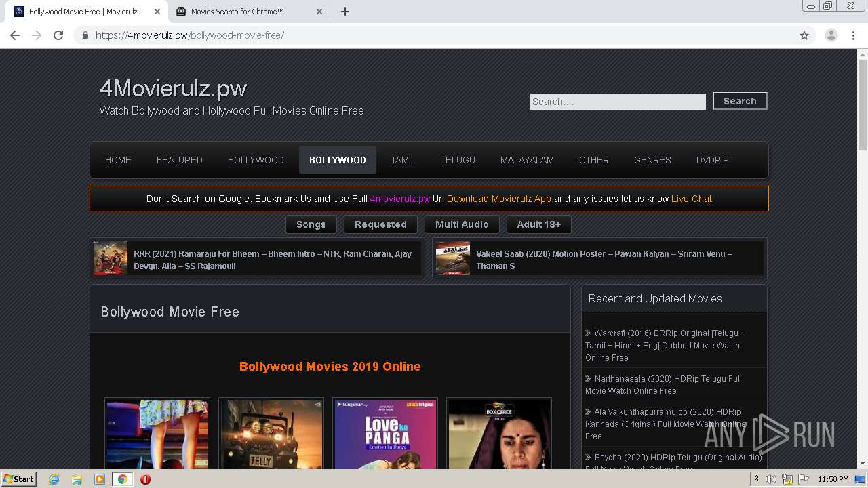Click the Songs button
This screenshot has height=488, width=868.
311,224
